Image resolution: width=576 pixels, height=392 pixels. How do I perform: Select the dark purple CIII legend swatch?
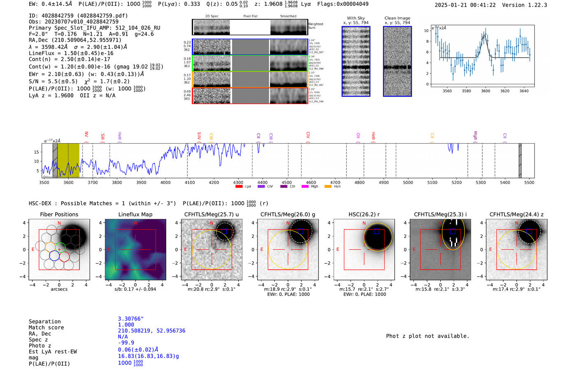pyautogui.click(x=283, y=186)
